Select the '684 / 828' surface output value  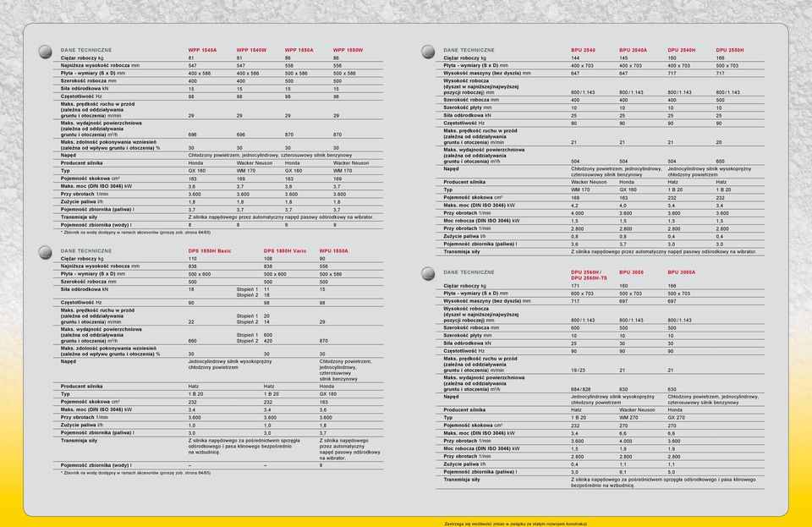click(x=581, y=389)
